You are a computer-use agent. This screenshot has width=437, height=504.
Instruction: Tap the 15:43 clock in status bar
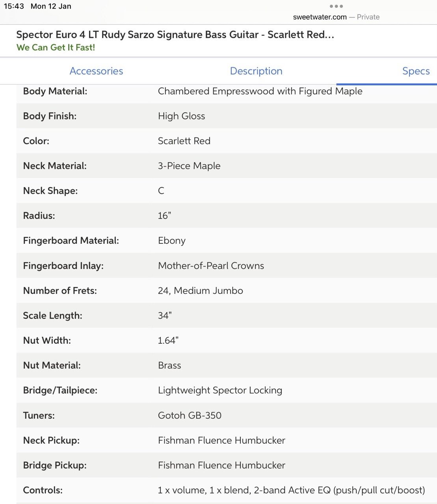(x=14, y=6)
